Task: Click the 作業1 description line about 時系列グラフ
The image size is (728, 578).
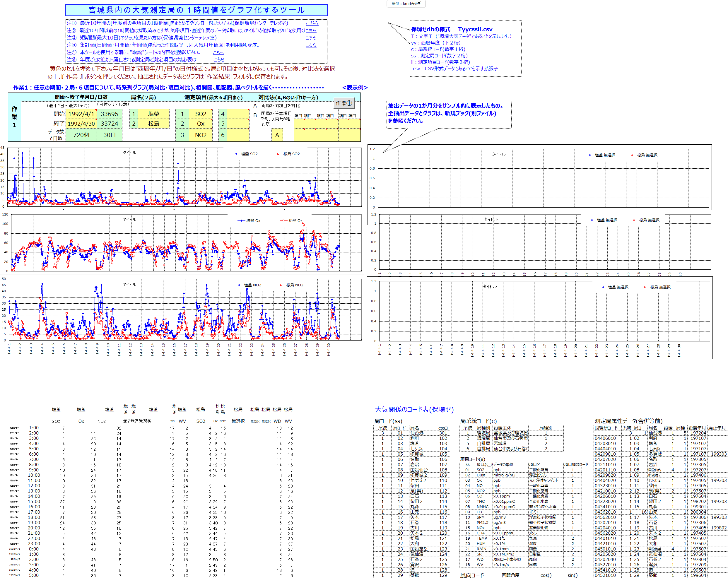Action: pos(168,88)
